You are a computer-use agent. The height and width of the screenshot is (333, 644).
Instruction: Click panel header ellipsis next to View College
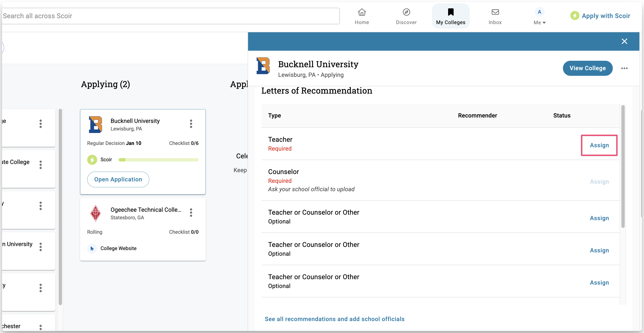tap(624, 68)
